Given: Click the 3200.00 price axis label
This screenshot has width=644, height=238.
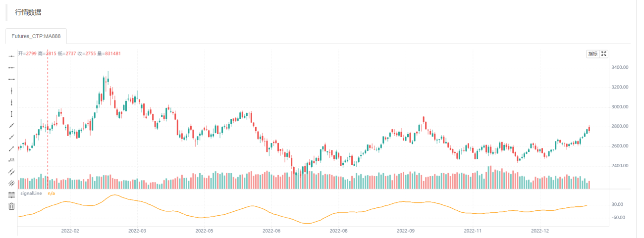Looking at the screenshot, I should click(620, 87).
